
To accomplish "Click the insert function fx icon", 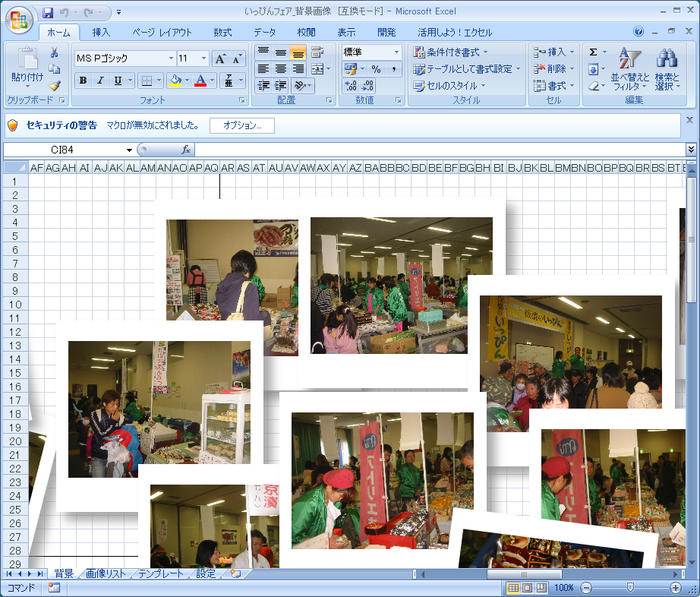I will click(x=186, y=150).
